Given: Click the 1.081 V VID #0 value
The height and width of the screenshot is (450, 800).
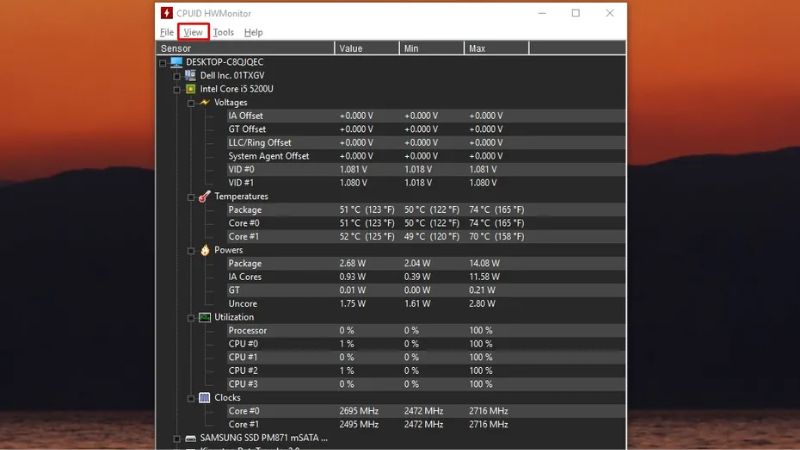Looking at the screenshot, I should (353, 169).
